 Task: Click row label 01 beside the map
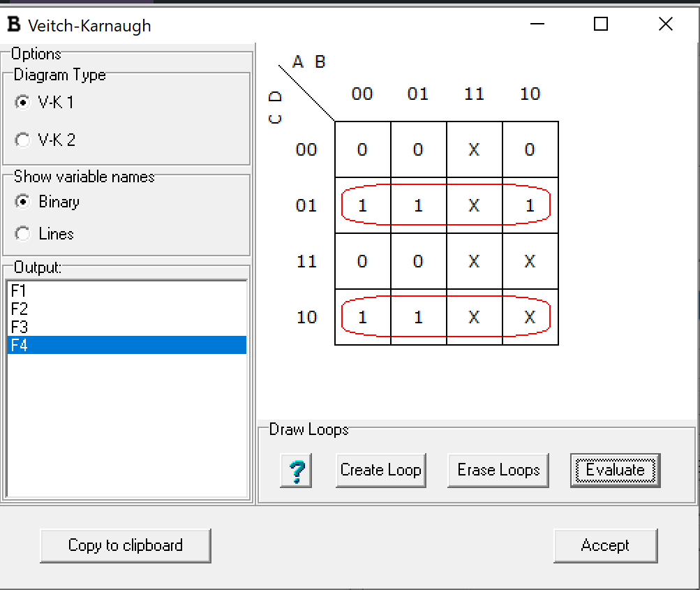point(306,205)
